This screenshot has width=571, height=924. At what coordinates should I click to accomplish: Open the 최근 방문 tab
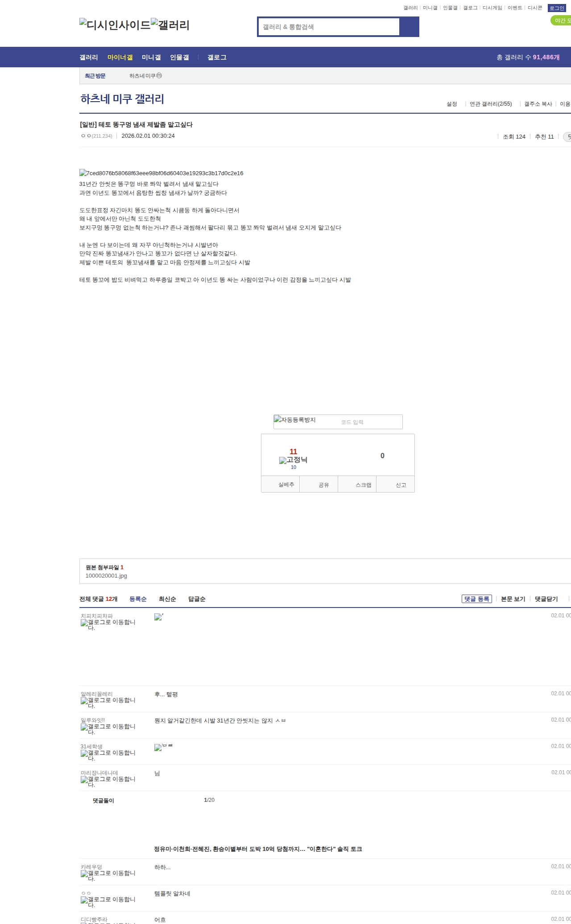coord(95,76)
